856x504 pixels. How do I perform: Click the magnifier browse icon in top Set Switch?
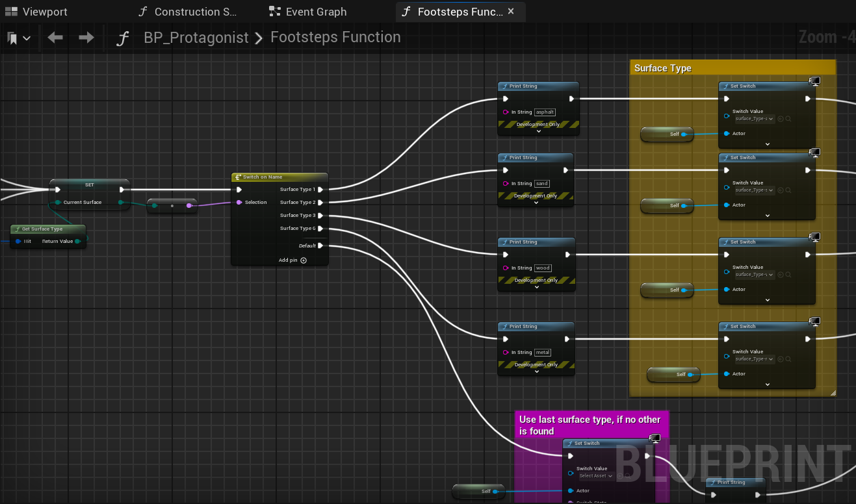point(788,119)
